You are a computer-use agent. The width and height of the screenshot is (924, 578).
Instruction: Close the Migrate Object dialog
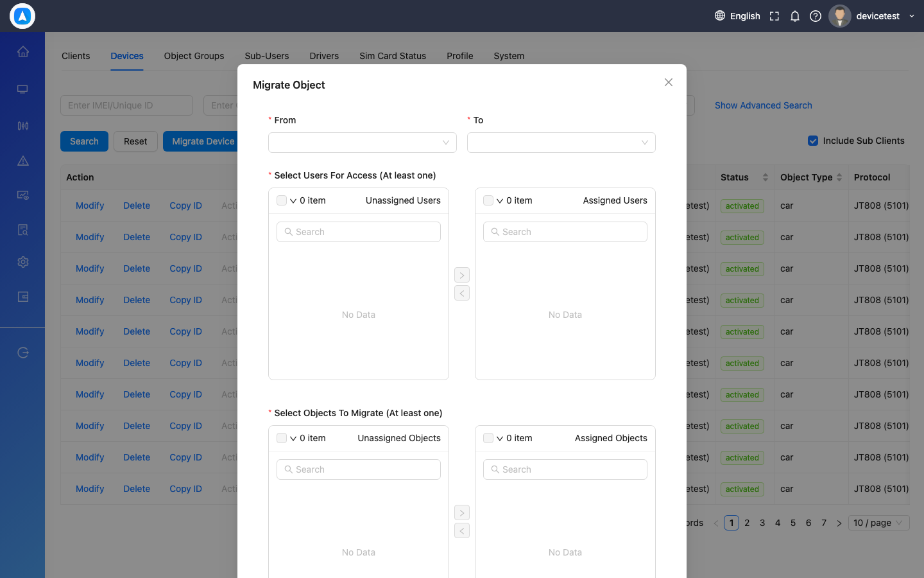[669, 82]
